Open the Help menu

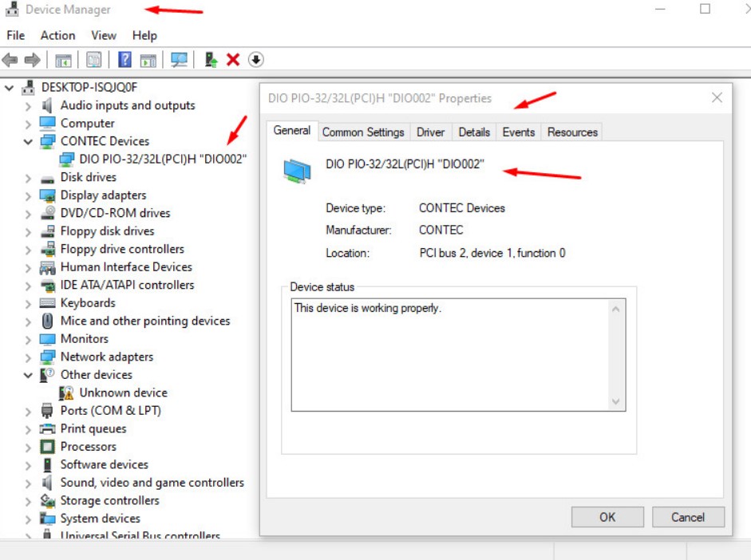coord(144,35)
